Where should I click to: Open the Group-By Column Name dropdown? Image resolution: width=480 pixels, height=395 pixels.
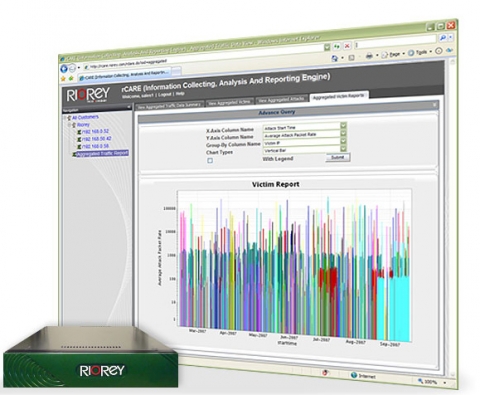(x=343, y=141)
